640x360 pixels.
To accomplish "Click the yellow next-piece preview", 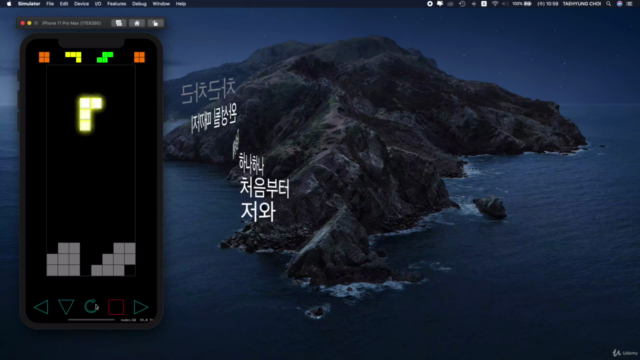I will (73, 57).
